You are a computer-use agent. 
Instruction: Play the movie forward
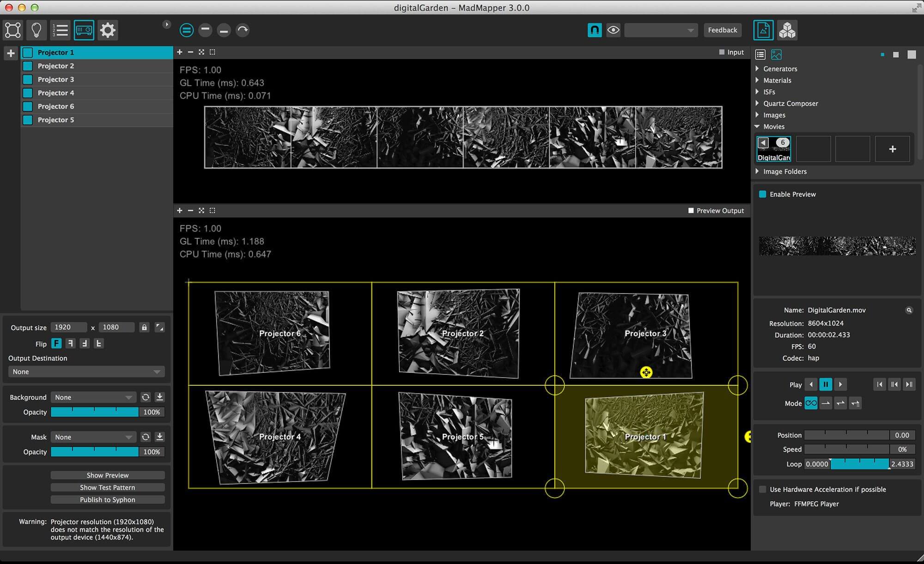[x=840, y=384]
